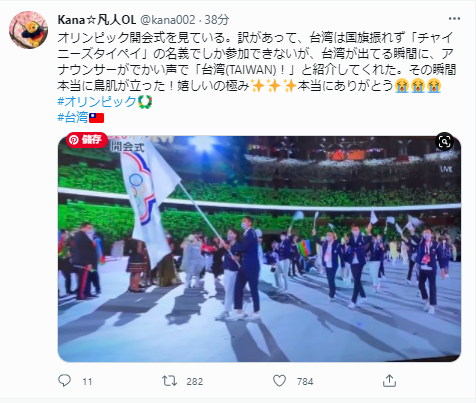Click the laurel wreath emoji after #オリンピック
Screen dimensions: 476x403
pos(145,102)
